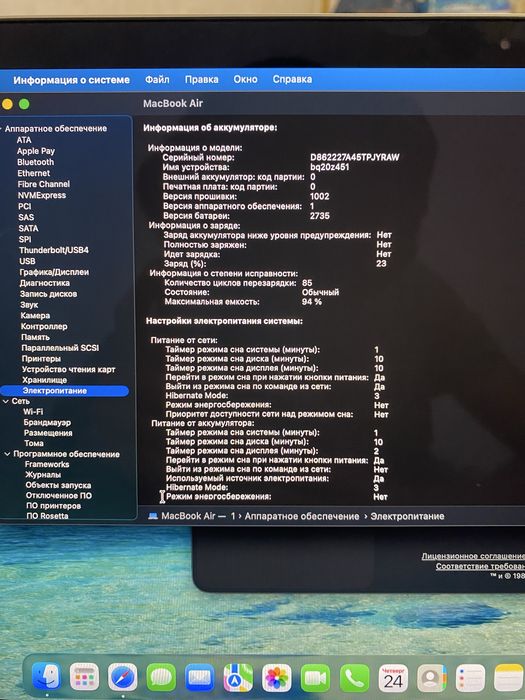Viewport: 525px width, 700px height.
Task: Open the Contacts app in Dock
Action: coord(432,678)
